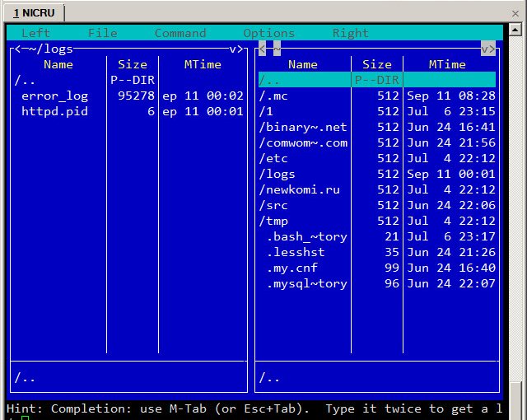Select highlighted /.. entry in right panel
The height and width of the screenshot is (420, 527).
tap(377, 80)
